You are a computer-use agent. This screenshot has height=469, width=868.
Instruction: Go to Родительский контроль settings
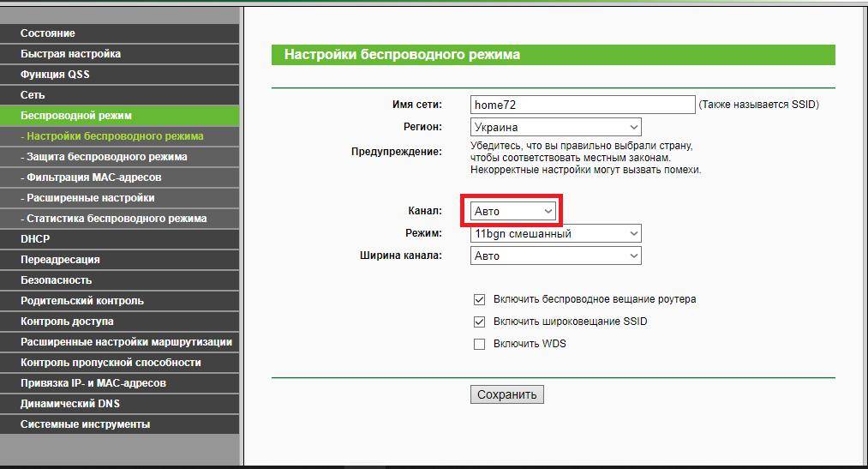82,301
